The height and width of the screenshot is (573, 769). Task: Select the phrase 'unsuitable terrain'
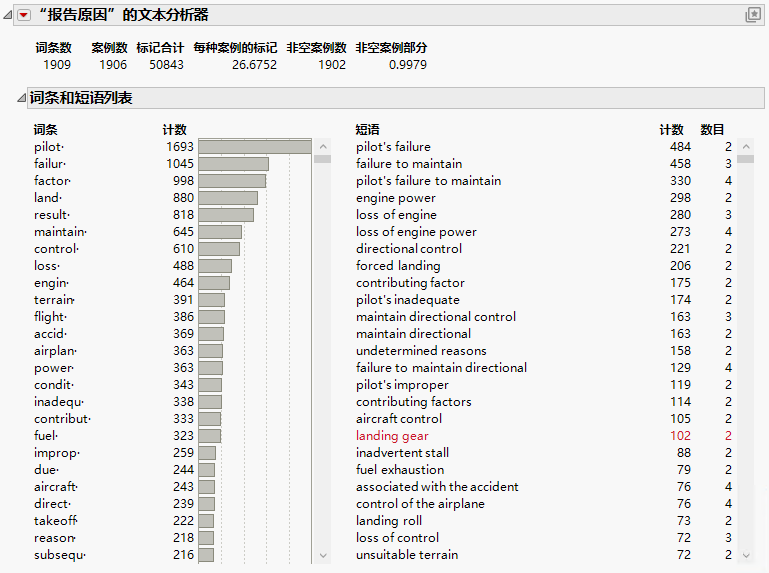[x=407, y=555]
